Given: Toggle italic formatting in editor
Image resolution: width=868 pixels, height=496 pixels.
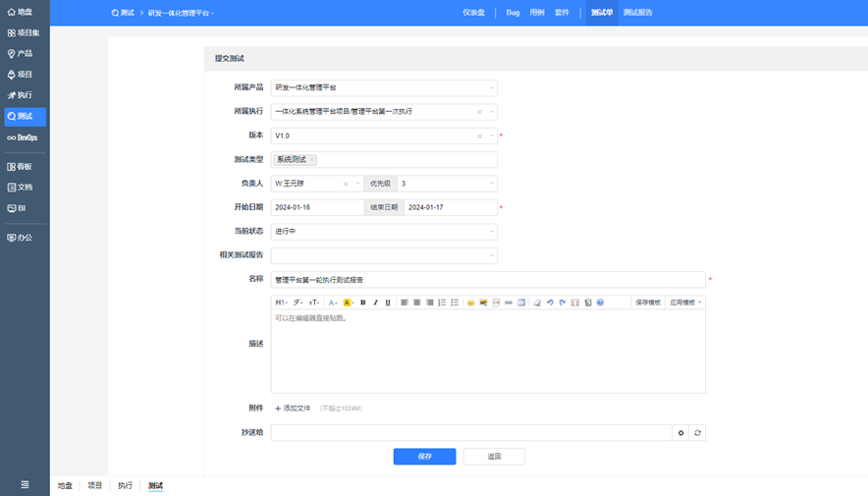Looking at the screenshot, I should tap(375, 303).
